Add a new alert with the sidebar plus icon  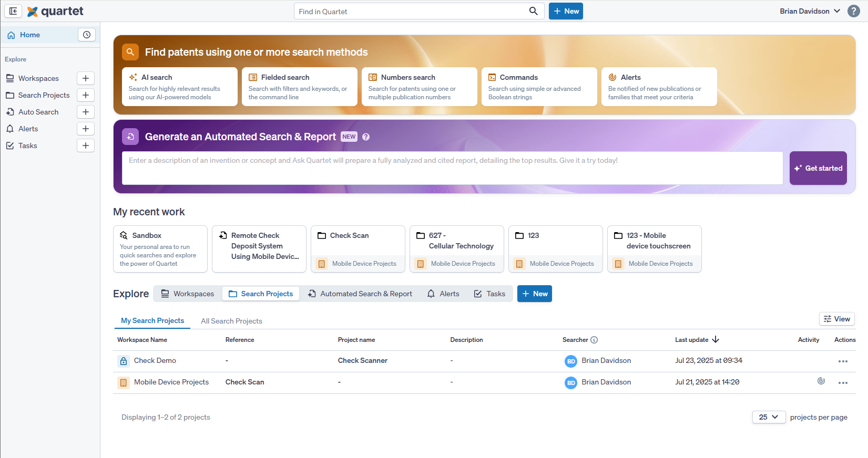tap(86, 129)
